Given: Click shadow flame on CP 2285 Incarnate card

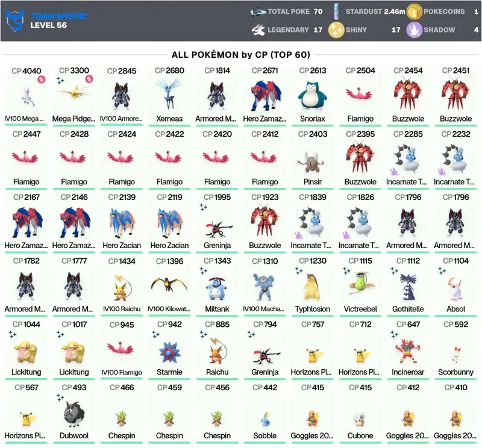Looking at the screenshot, I should pos(395,171).
